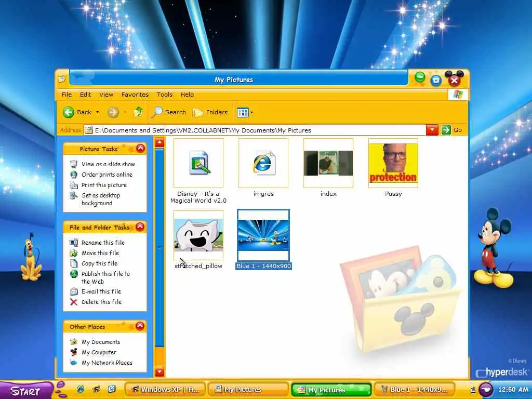
Task: Click the Set as desktop background icon
Action: (x=74, y=195)
